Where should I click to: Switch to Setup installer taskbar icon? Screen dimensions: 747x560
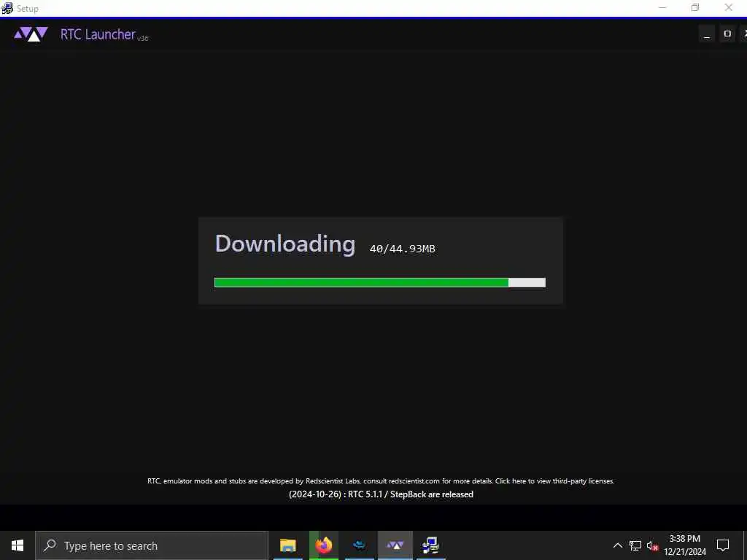(x=430, y=545)
